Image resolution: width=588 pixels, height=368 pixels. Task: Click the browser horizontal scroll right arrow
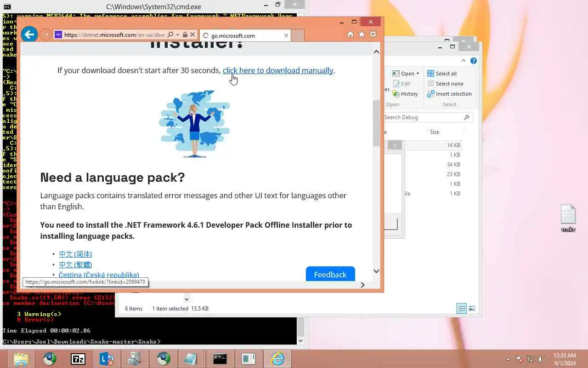362,285
